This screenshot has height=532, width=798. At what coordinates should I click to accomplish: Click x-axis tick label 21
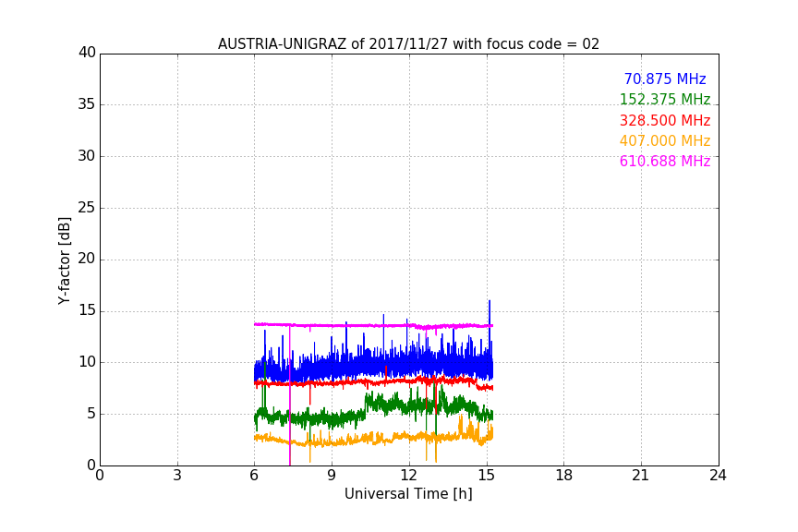641,476
